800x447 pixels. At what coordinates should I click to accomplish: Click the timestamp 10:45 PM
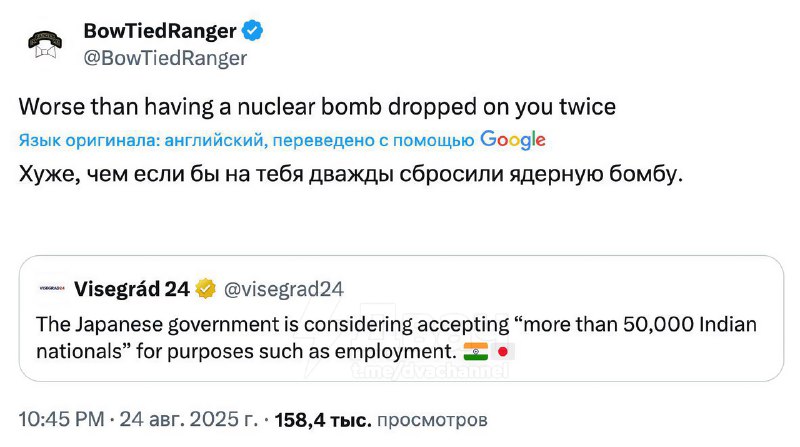(x=61, y=419)
